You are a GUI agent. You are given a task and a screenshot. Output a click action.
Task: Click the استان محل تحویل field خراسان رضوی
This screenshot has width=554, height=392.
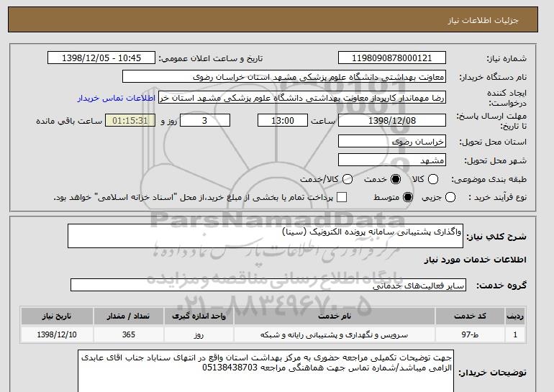coord(392,141)
